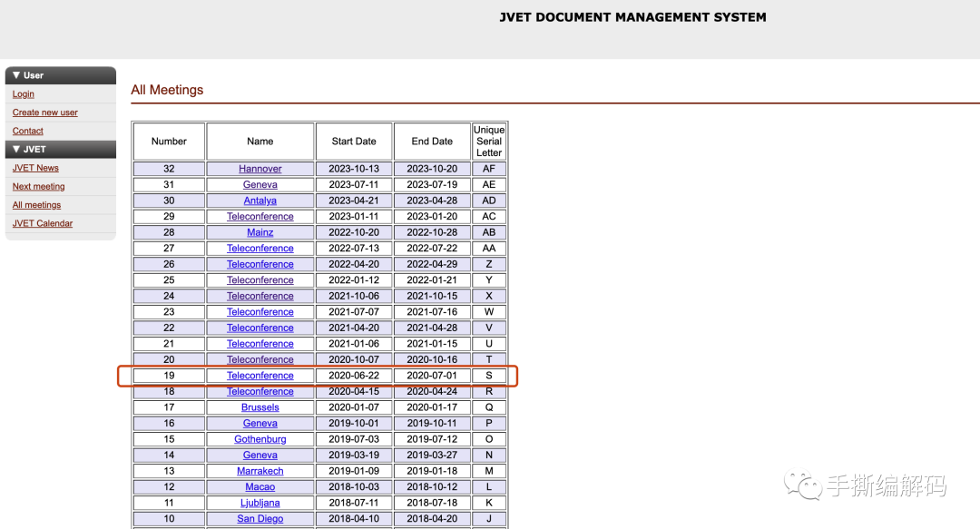Collapse the JVET sidebar section

coord(17,149)
